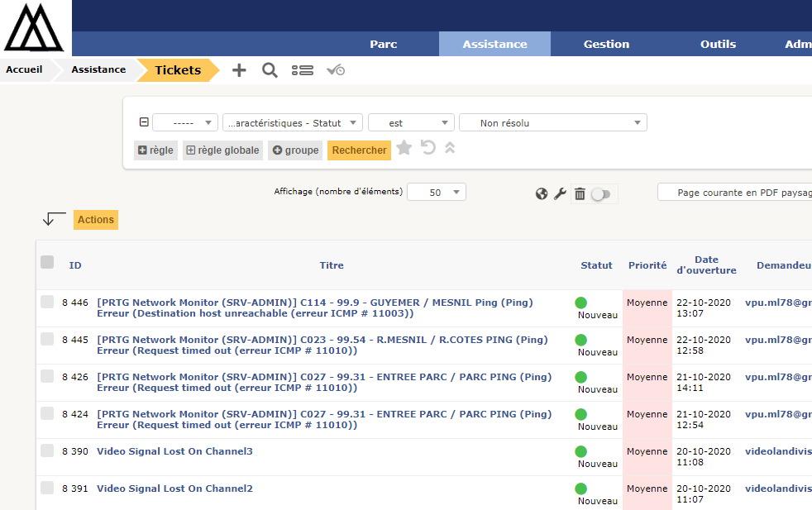Save search with the star icon
Viewport: 812px width, 510px height.
coord(404,148)
